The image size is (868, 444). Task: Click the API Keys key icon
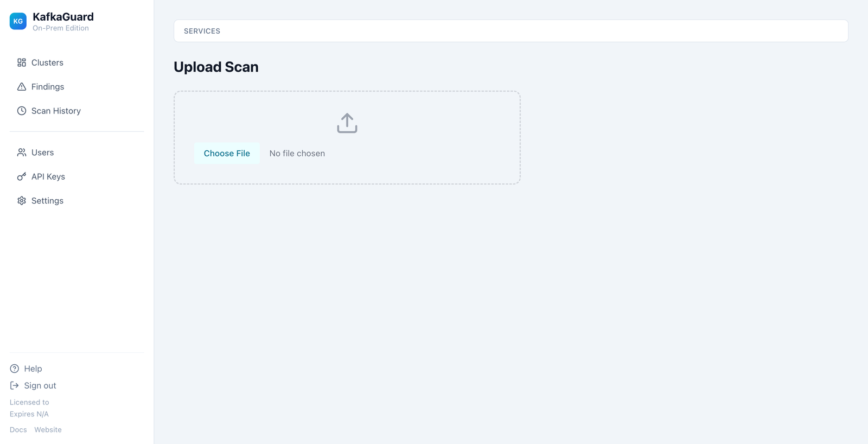pyautogui.click(x=22, y=176)
